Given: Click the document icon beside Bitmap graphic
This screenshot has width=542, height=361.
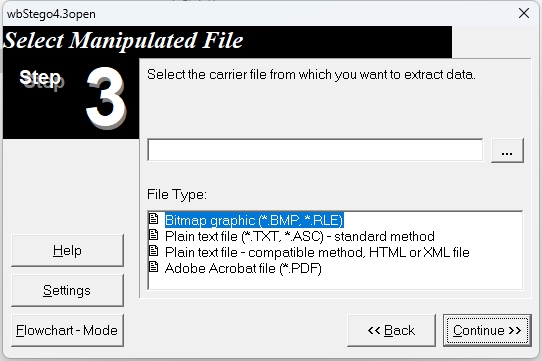Looking at the screenshot, I should click(x=153, y=219).
